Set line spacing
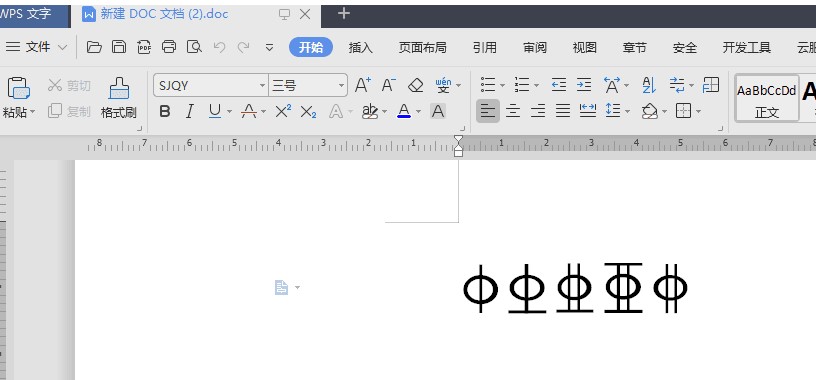 click(614, 111)
